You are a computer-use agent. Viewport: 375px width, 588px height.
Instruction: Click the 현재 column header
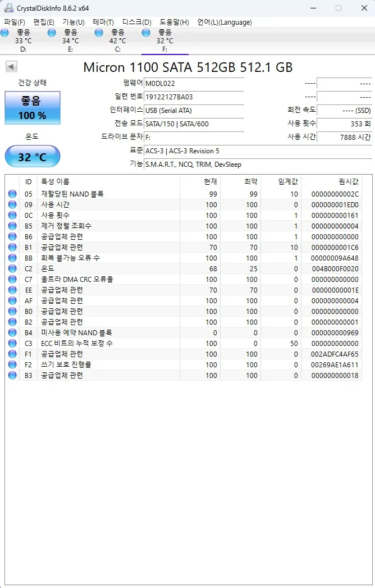point(200,181)
